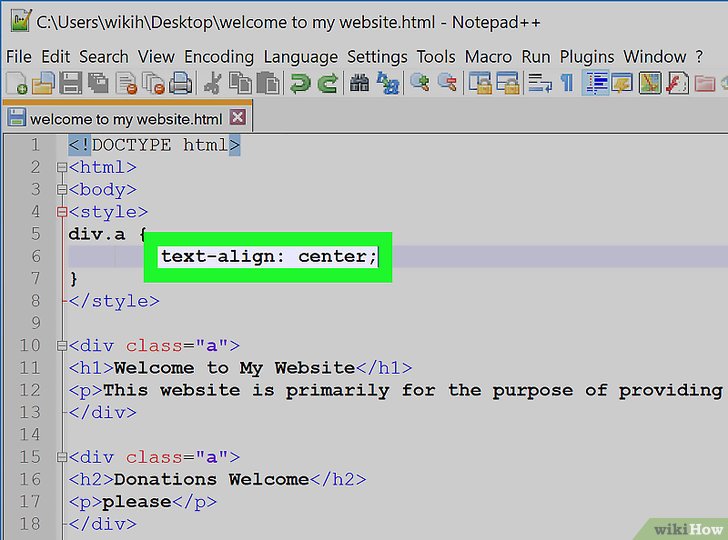Viewport: 728px width, 540px height.
Task: Toggle Show All Characters pilcrow icon
Action: [567, 84]
